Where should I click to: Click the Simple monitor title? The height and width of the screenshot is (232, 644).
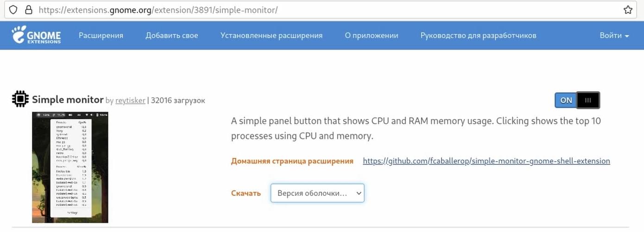coord(68,100)
